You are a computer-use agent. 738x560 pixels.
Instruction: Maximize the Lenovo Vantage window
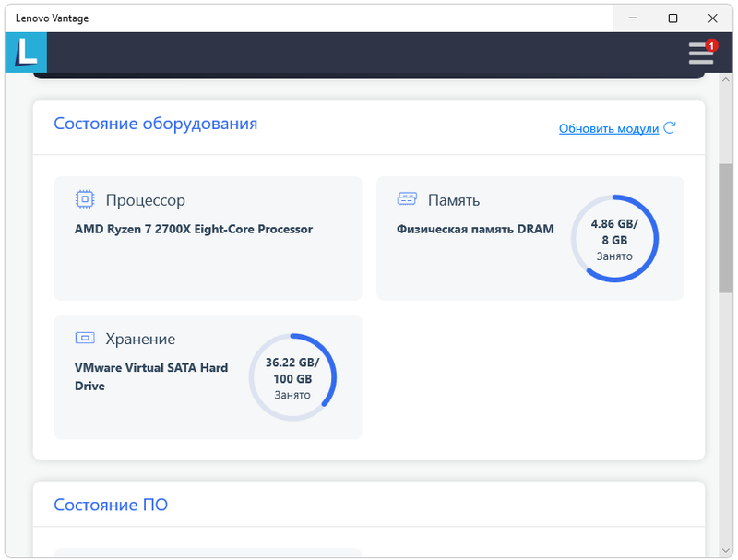tap(673, 18)
